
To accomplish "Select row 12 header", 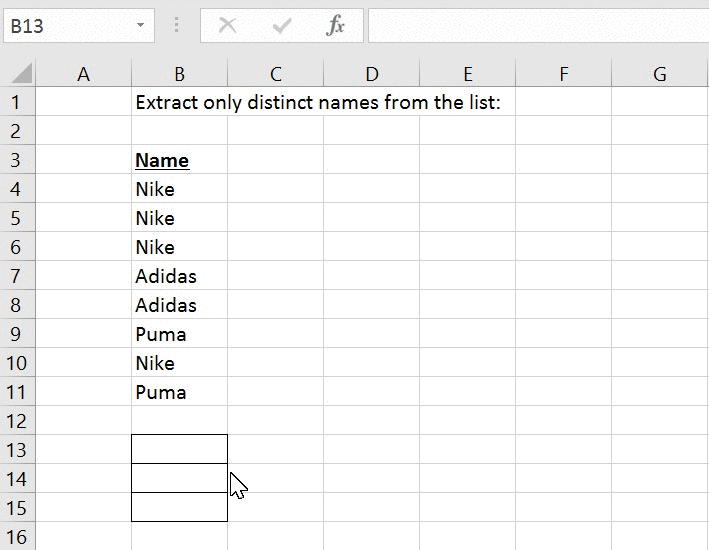I will tap(20, 421).
